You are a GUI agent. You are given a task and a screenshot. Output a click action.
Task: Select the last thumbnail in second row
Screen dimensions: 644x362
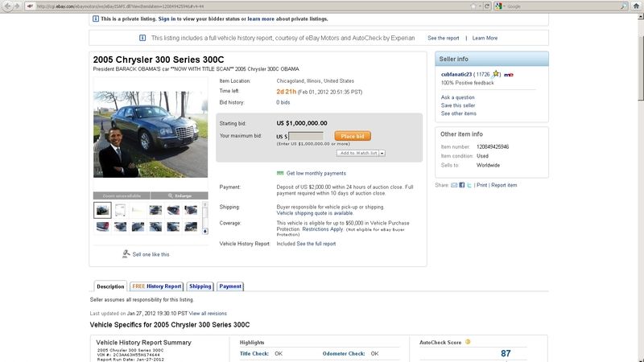191,227
